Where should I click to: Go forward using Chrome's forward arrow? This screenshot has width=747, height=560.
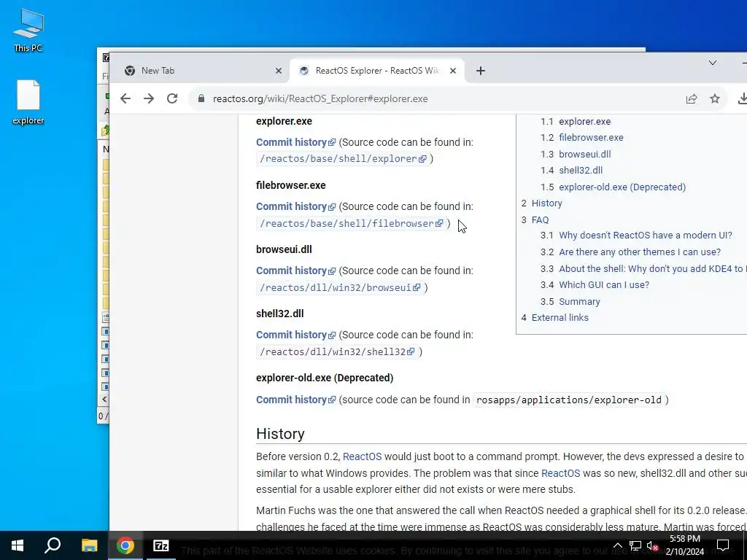[x=149, y=98]
